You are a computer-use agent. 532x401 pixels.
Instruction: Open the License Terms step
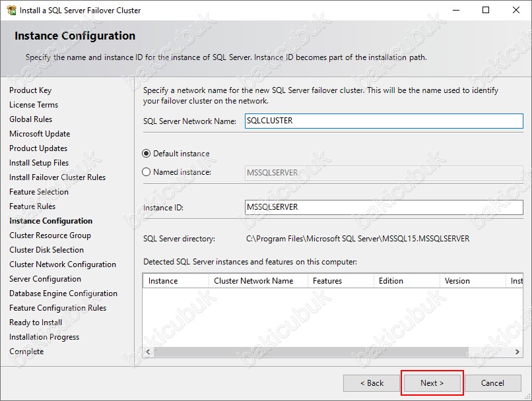[x=34, y=105]
